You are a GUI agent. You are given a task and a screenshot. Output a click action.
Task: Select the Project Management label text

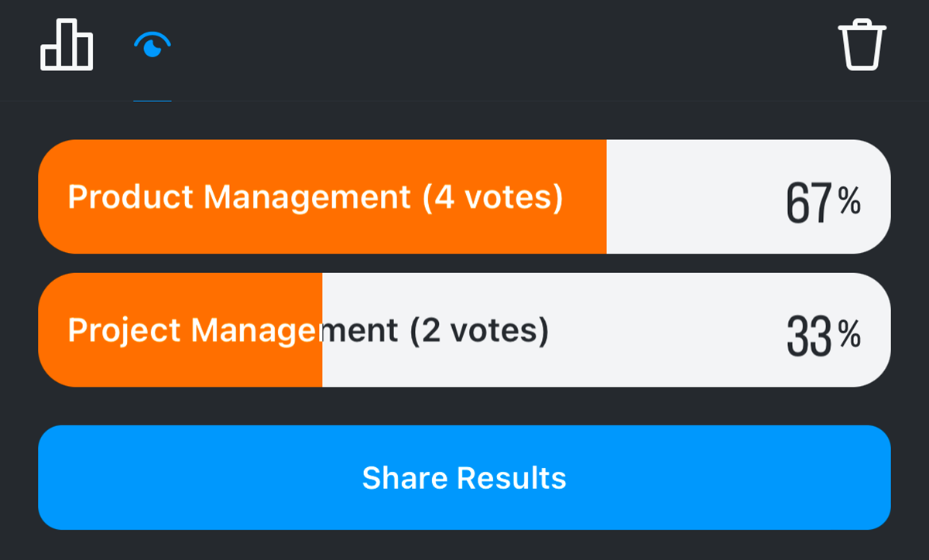(232, 331)
